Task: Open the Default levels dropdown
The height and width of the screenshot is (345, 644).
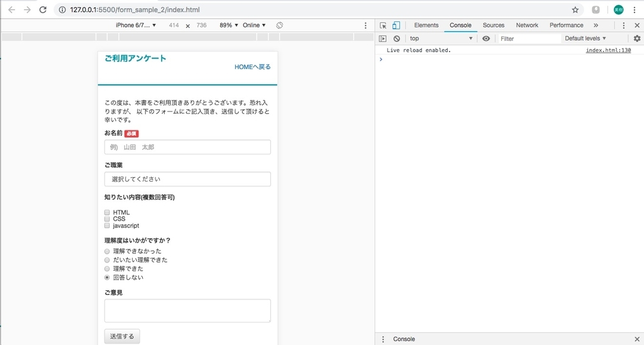Action: pyautogui.click(x=586, y=38)
